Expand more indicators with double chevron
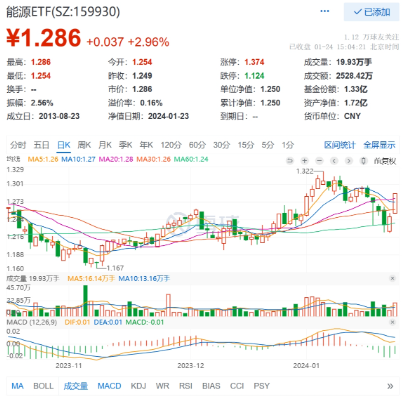This screenshot has height=397, width=413. click(390, 386)
